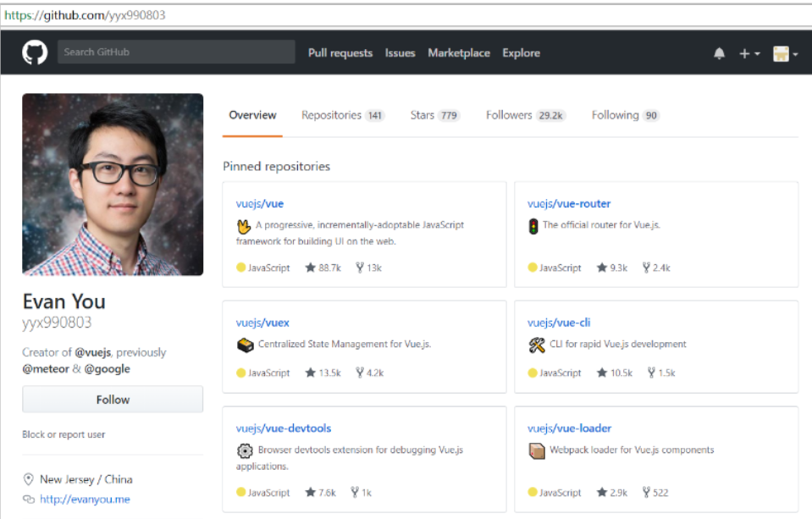812x519 pixels.
Task: Open the Followers 29.2k tab
Action: tap(526, 115)
